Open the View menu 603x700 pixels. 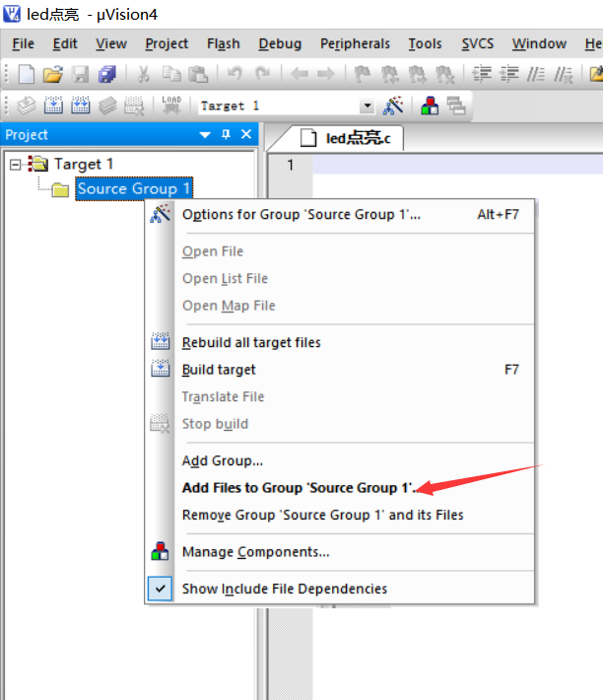point(111,43)
